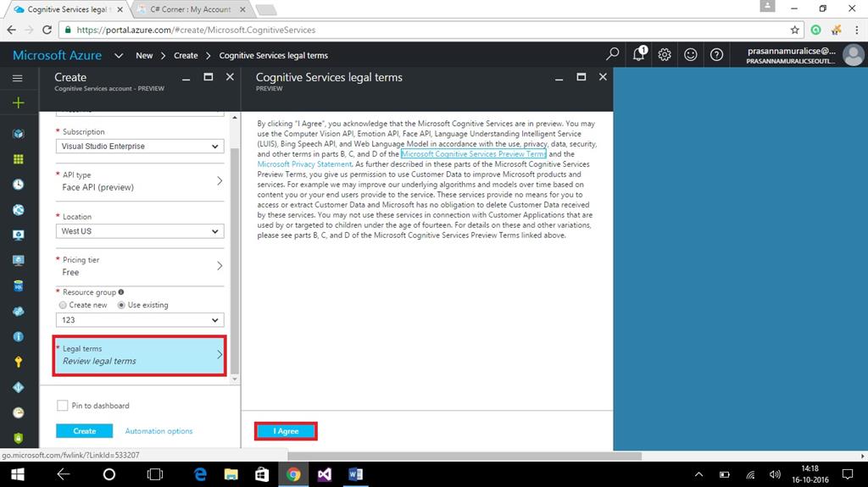Expand the Pricing tier Free selector
Image resolution: width=868 pixels, height=487 pixels.
click(x=140, y=266)
